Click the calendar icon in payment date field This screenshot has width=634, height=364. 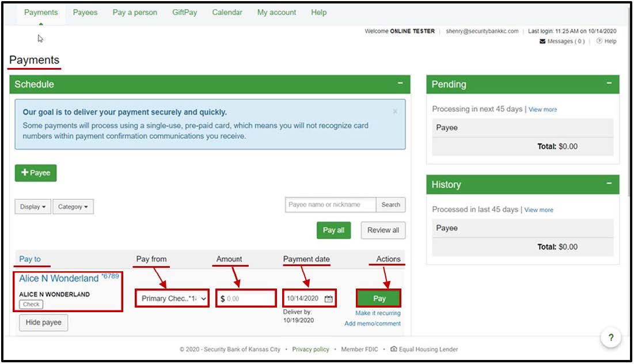328,299
